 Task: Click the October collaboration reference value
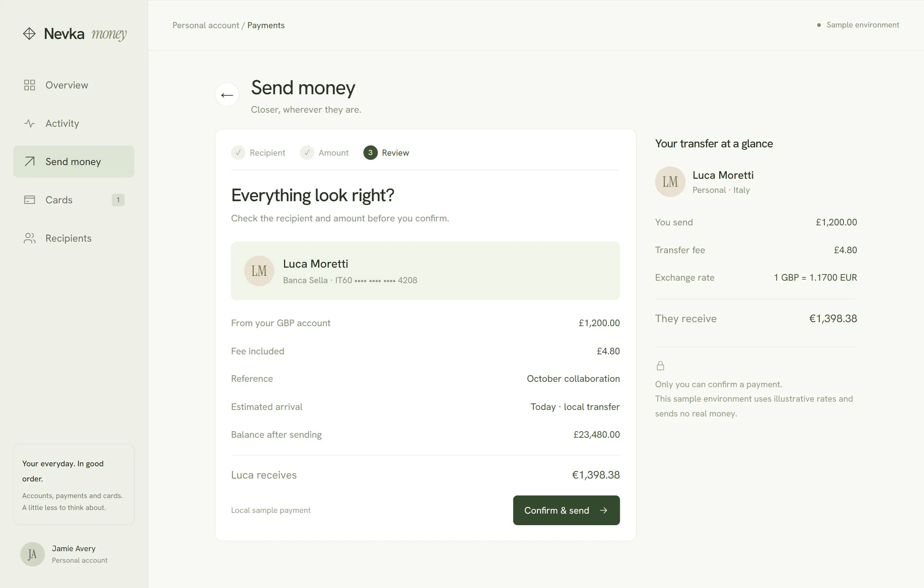click(x=573, y=379)
